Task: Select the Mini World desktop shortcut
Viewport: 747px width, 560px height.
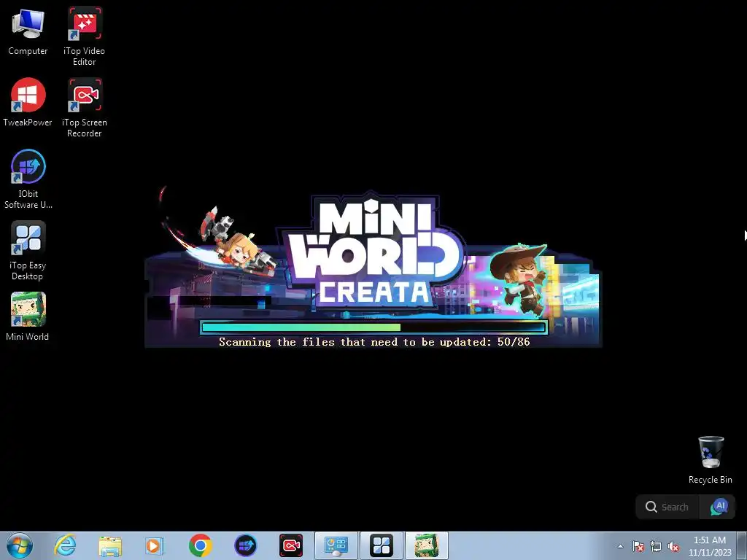Action: click(x=28, y=316)
